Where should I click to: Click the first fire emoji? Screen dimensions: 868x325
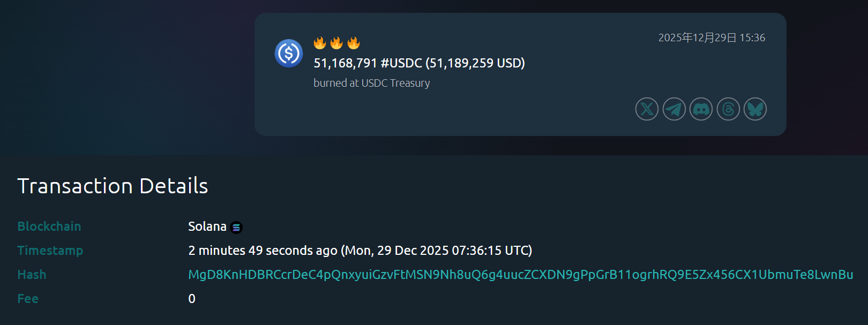pyautogui.click(x=320, y=43)
